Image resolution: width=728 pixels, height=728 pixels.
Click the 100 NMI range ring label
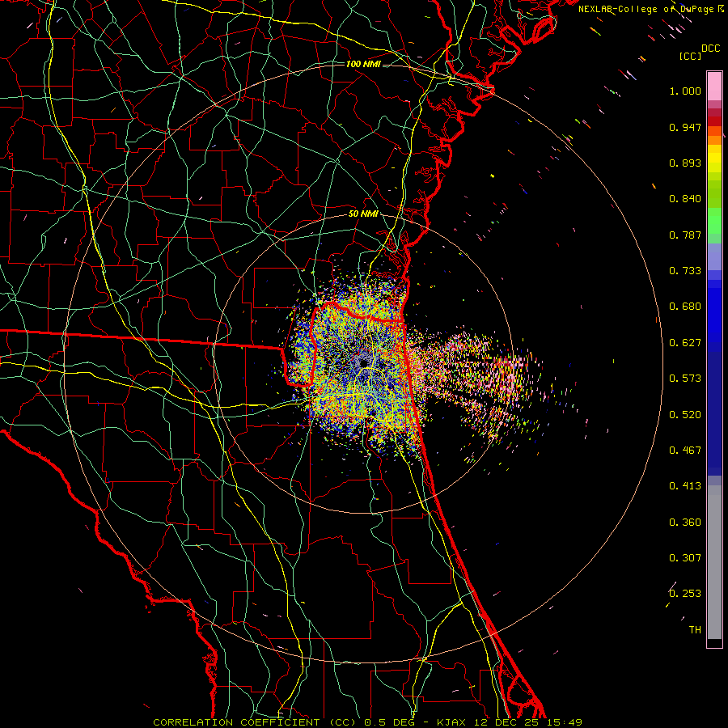pos(363,64)
